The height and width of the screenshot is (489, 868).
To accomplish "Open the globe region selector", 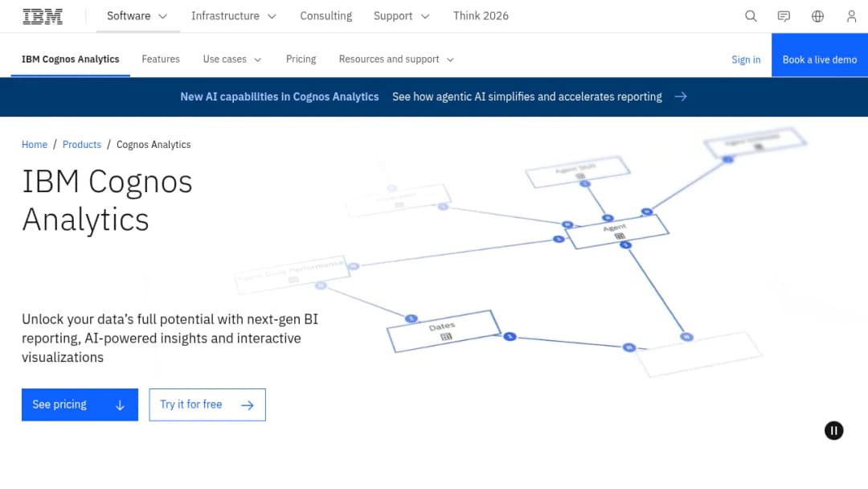I will (x=817, y=16).
